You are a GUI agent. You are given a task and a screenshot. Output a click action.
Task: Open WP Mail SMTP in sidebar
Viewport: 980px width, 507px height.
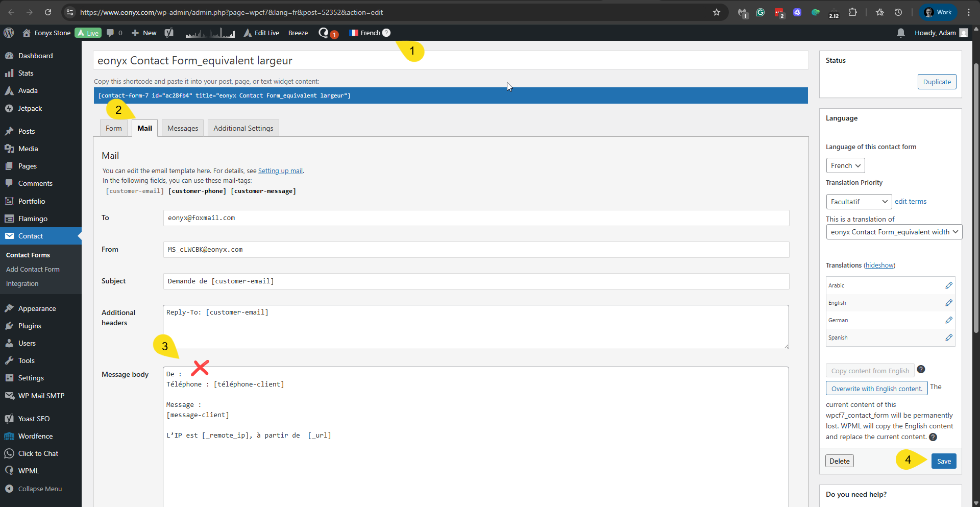41,396
